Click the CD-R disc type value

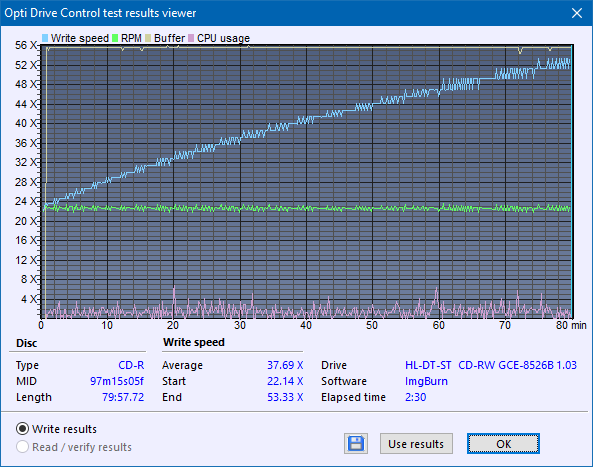(131, 365)
